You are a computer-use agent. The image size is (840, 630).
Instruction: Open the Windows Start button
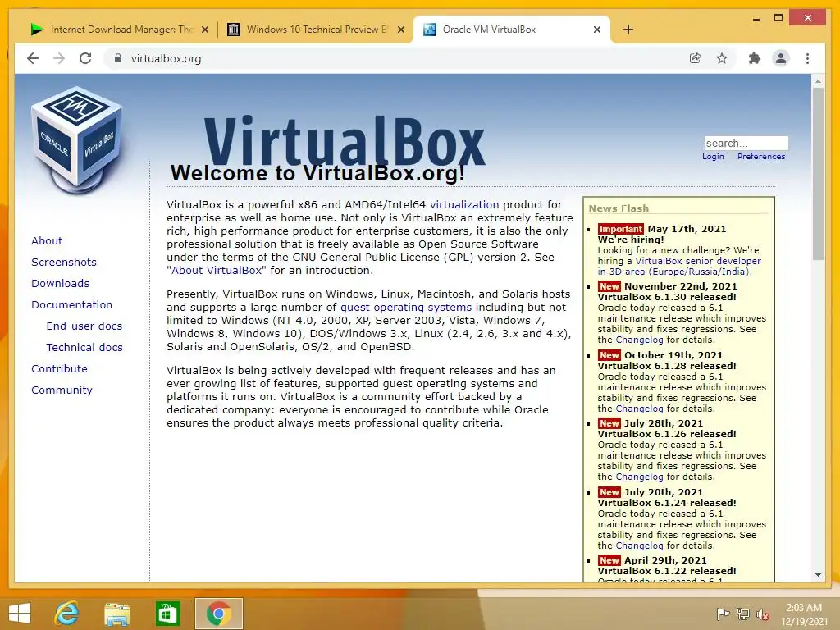point(20,613)
